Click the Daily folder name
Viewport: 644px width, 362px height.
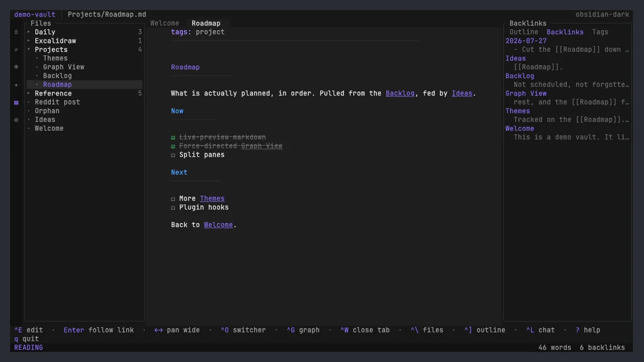(45, 32)
